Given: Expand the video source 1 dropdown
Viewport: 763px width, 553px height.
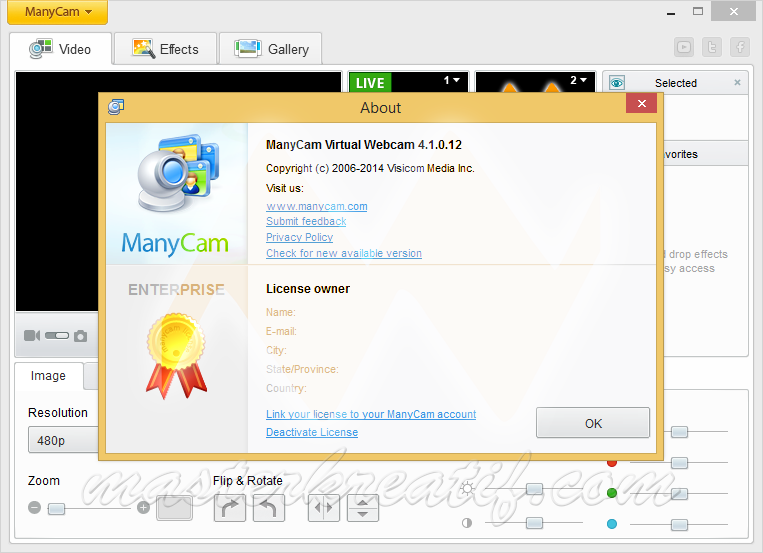Looking at the screenshot, I should [452, 80].
